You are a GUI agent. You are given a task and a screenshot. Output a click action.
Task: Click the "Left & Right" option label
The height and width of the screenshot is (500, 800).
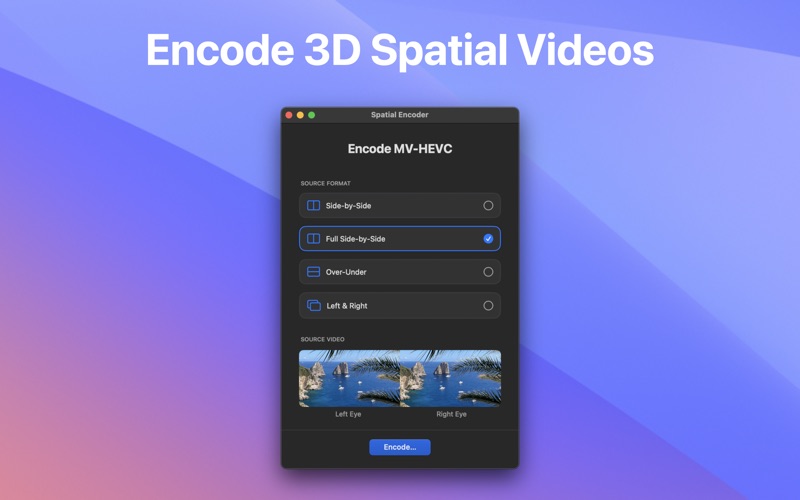[347, 306]
